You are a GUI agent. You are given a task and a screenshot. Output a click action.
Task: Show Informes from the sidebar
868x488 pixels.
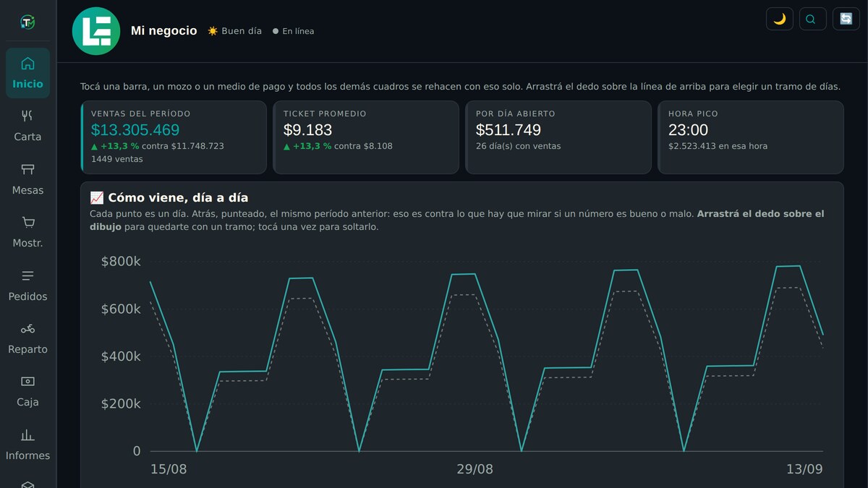pos(27,445)
